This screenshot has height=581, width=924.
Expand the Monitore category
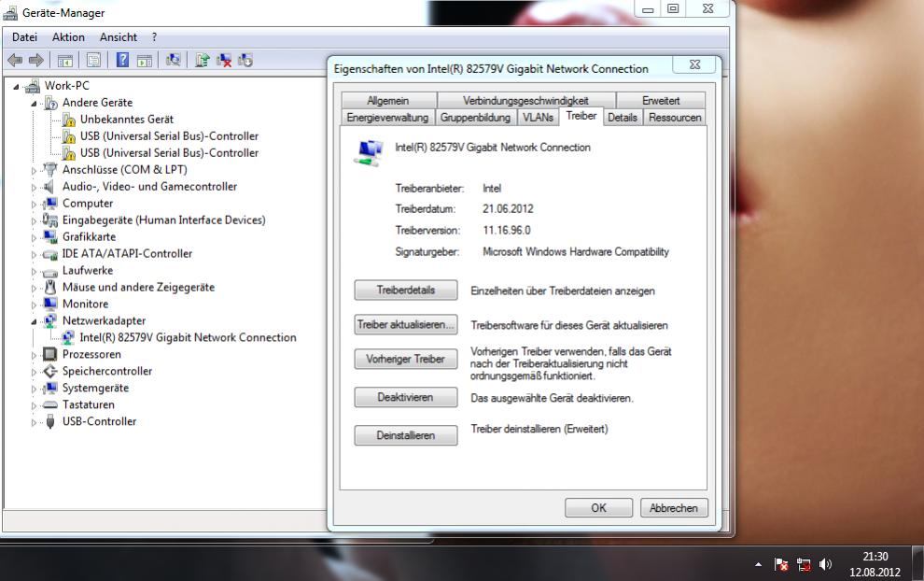tap(34, 305)
